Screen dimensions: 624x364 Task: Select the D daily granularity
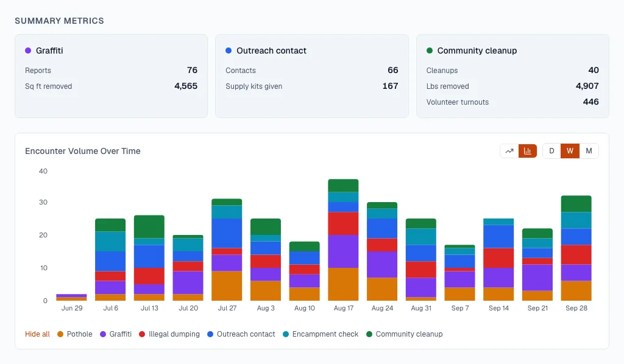pyautogui.click(x=551, y=151)
